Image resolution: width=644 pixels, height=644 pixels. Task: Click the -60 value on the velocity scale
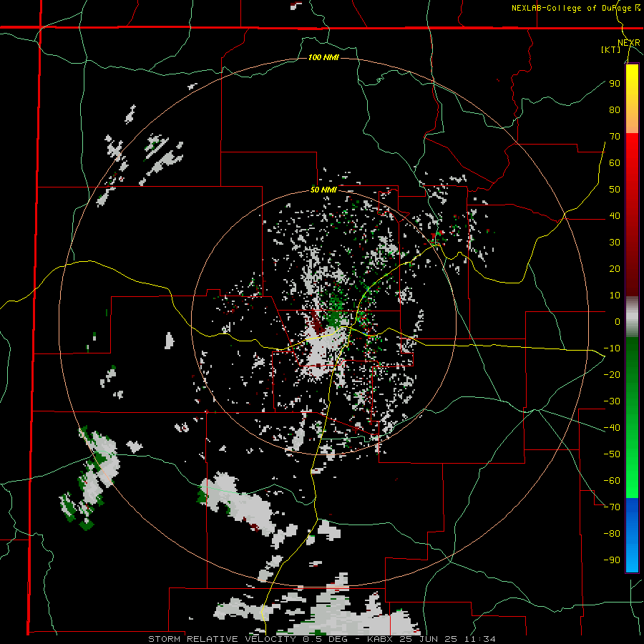tap(612, 481)
